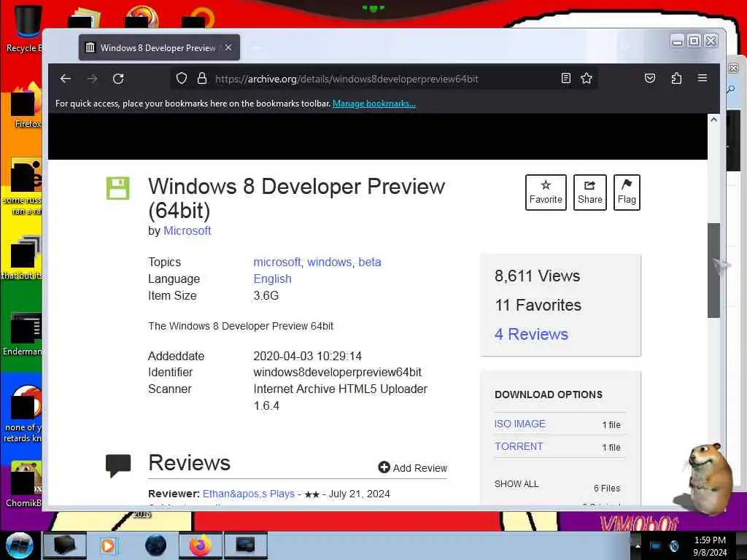Image resolution: width=747 pixels, height=560 pixels.
Task: Open the Microsoft author link
Action: click(x=187, y=230)
